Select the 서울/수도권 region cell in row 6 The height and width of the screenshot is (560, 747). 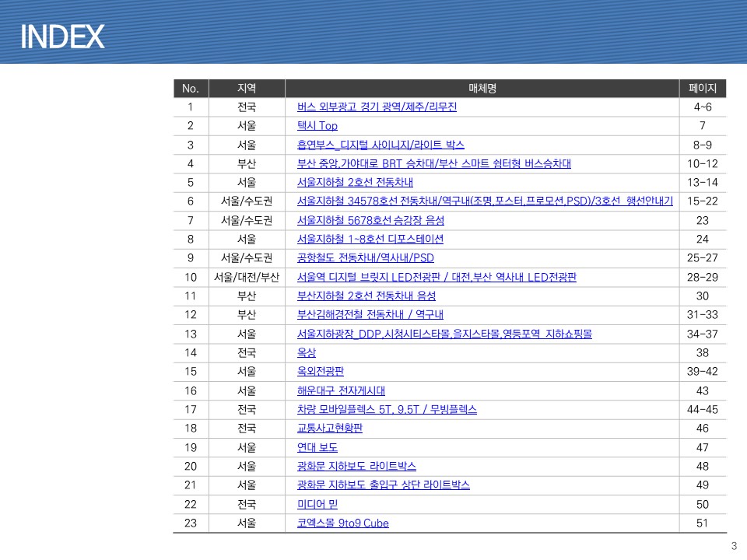pos(247,201)
